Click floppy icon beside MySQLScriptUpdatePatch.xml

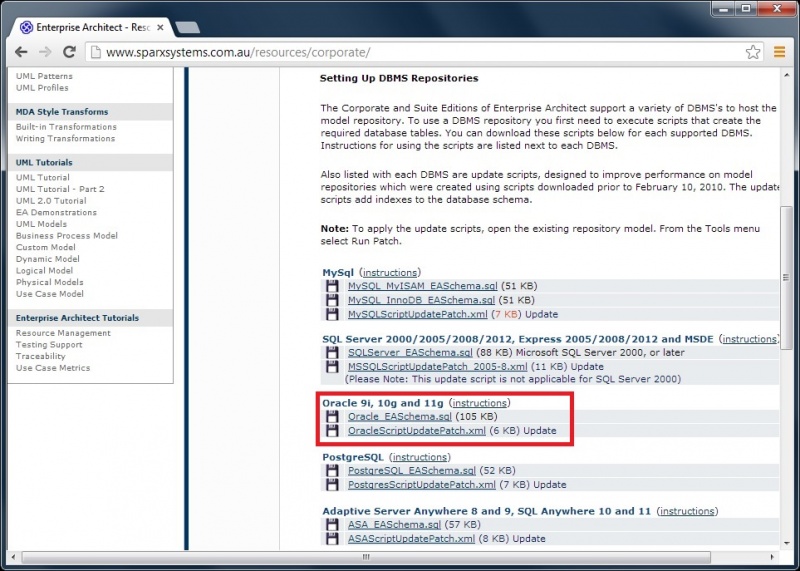[332, 314]
